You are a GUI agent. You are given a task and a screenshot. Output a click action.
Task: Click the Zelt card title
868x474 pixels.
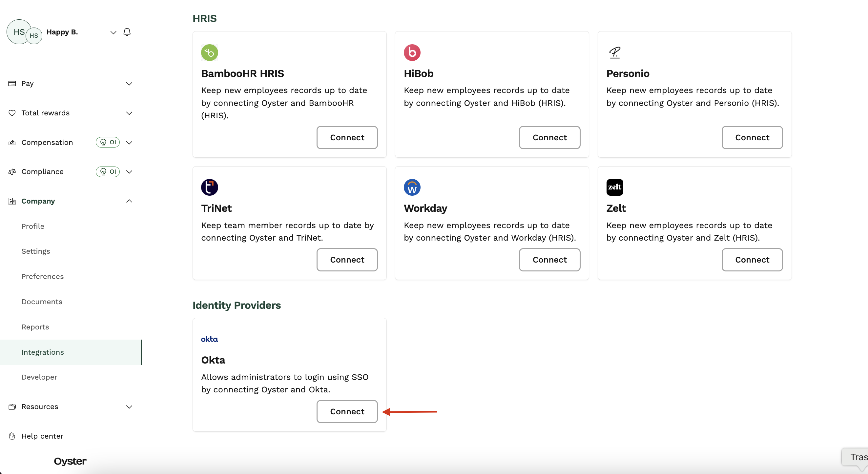click(616, 208)
